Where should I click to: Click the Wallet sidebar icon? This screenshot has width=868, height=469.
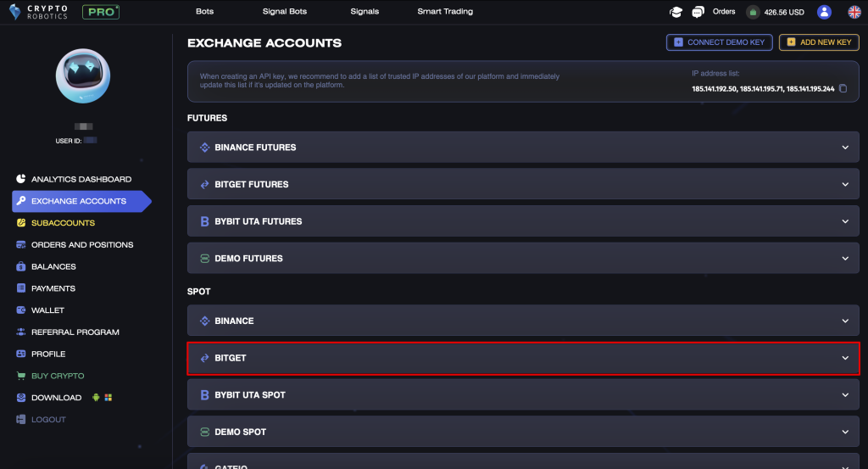click(21, 310)
